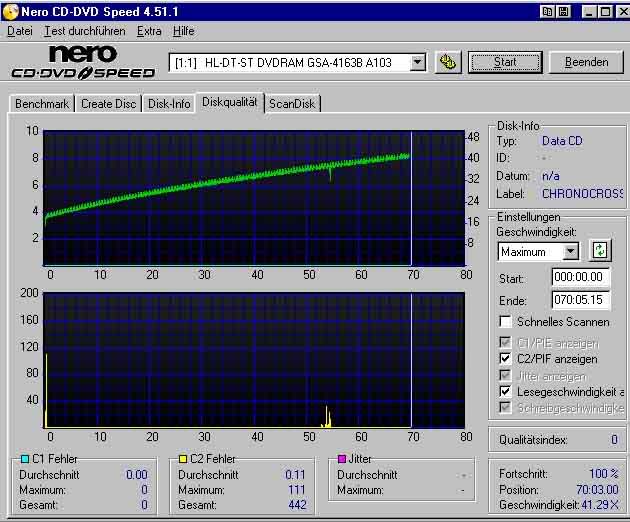Toggle the Schreibgeschwindigkeit checkbox

[505, 407]
